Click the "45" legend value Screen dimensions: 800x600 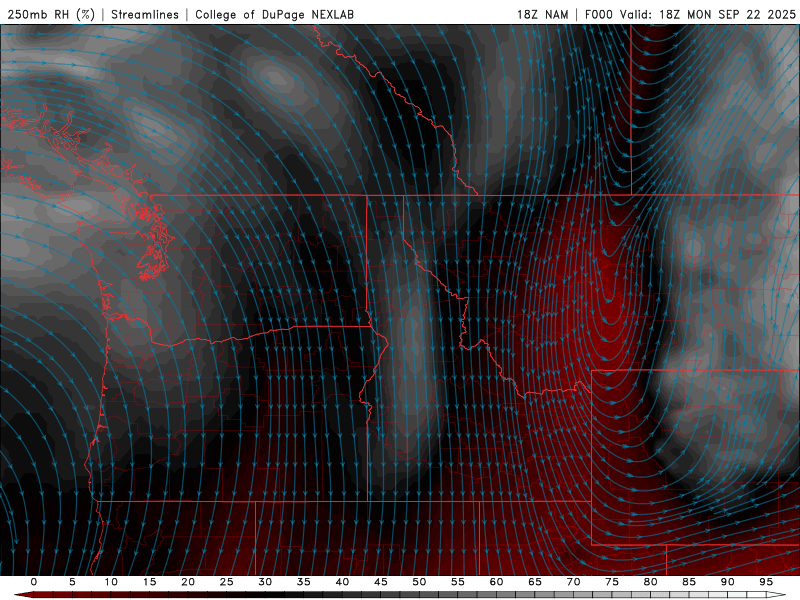click(381, 582)
